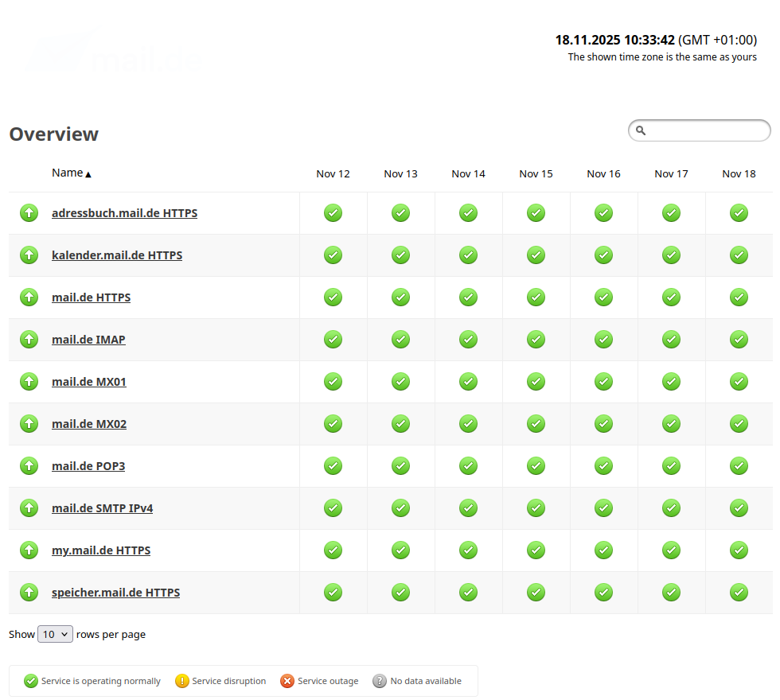Open mail.de SMTP IPv4 service link
780x700 pixels.
102,508
